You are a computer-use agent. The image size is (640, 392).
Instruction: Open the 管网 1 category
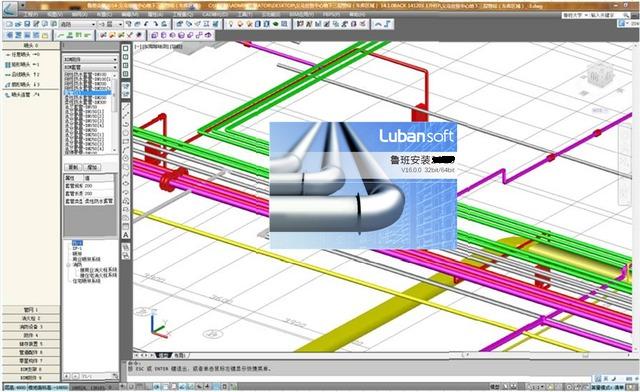(31, 310)
